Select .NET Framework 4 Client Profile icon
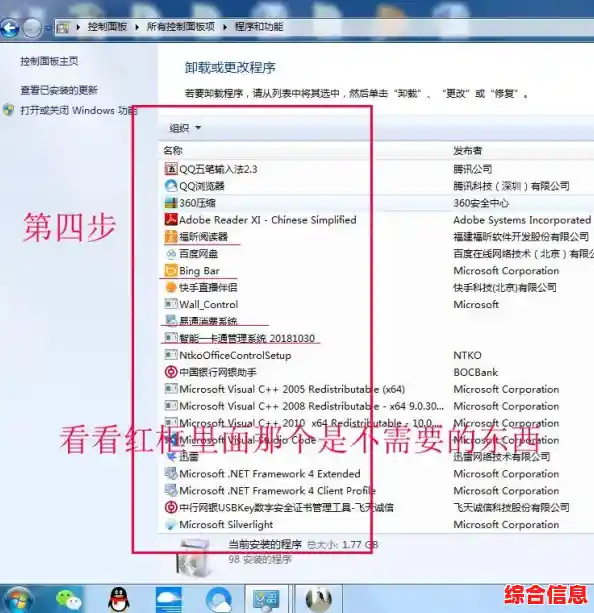 [x=170, y=490]
